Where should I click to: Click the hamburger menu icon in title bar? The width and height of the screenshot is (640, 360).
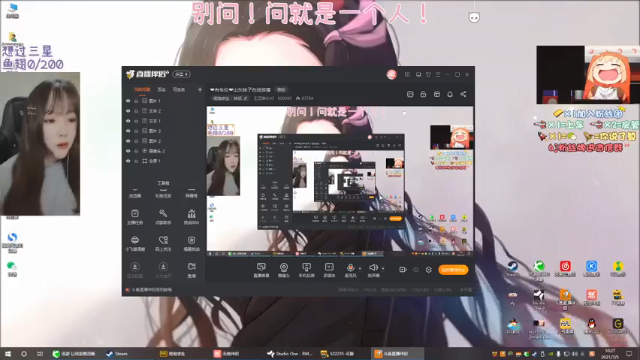point(438,75)
